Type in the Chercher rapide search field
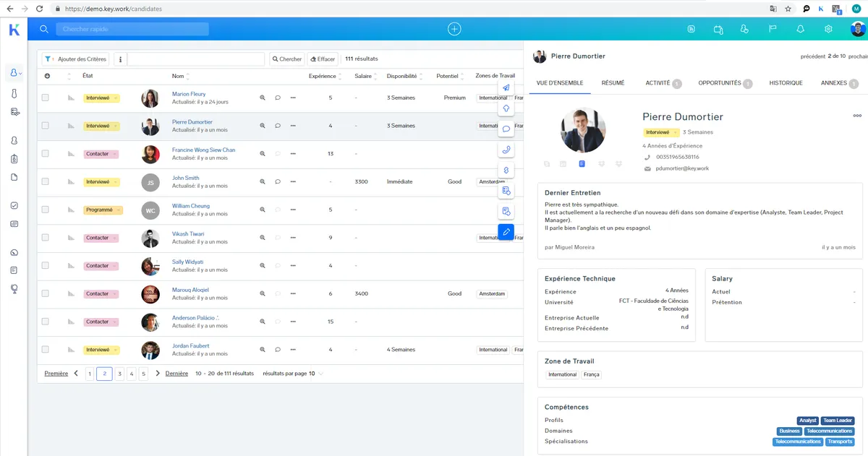This screenshot has width=868, height=456. point(132,29)
